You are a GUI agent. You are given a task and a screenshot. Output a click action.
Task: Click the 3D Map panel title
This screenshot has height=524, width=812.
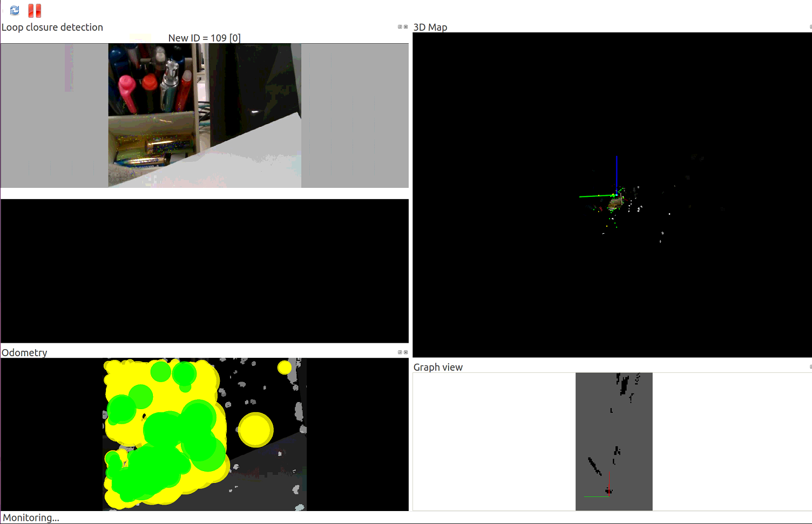(x=430, y=27)
